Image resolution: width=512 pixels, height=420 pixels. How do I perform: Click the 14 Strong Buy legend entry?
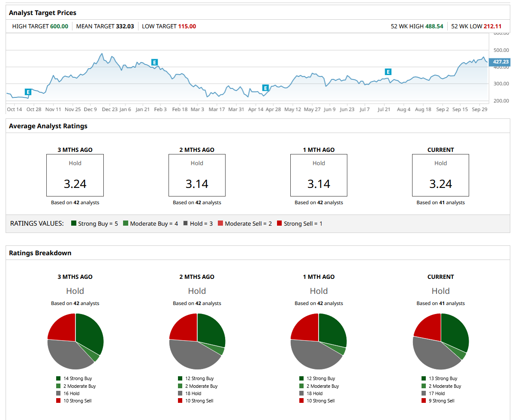(74, 378)
